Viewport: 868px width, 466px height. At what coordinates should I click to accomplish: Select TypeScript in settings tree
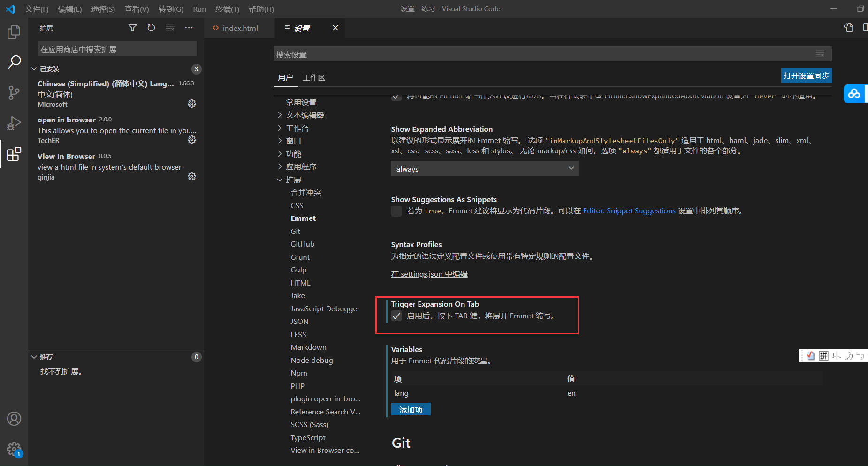[x=308, y=437]
